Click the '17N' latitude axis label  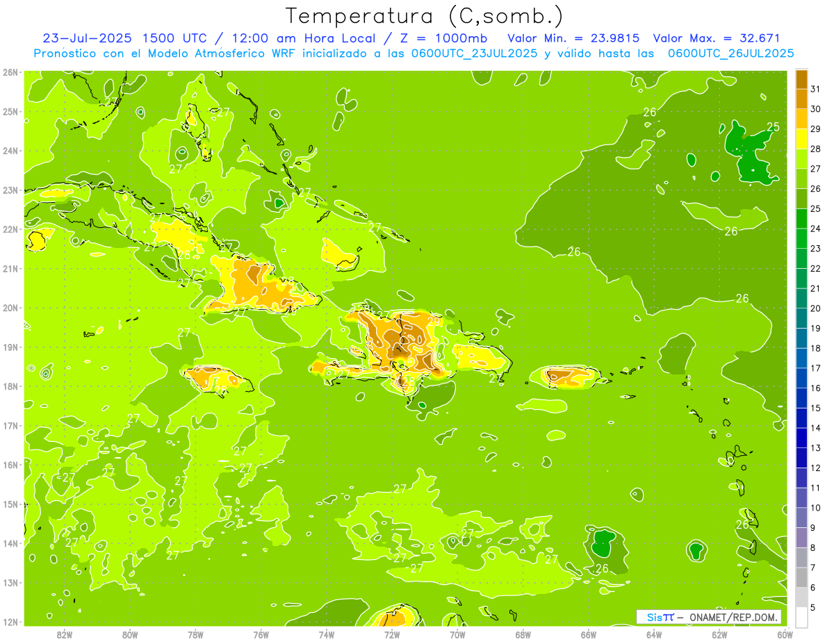pyautogui.click(x=10, y=425)
